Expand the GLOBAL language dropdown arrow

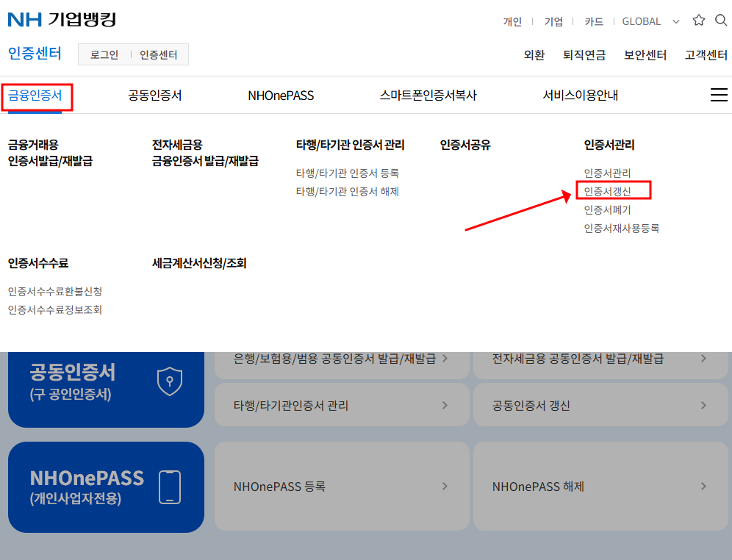point(675,21)
